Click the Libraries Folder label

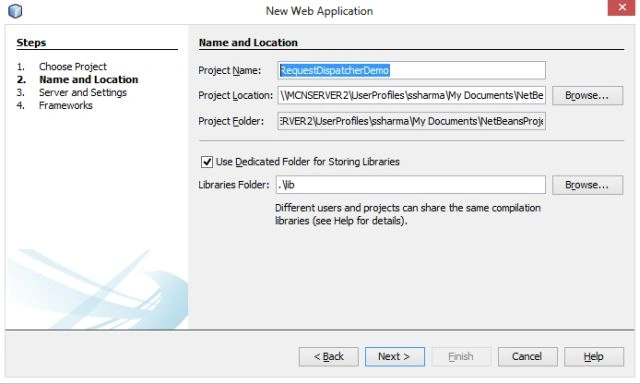point(234,185)
